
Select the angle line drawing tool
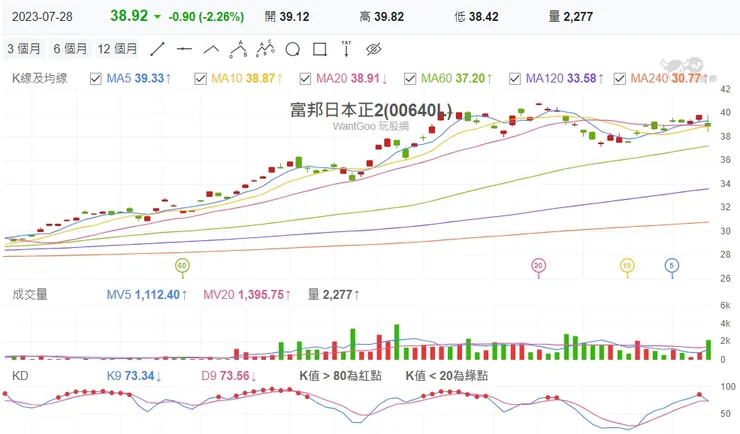pos(211,49)
